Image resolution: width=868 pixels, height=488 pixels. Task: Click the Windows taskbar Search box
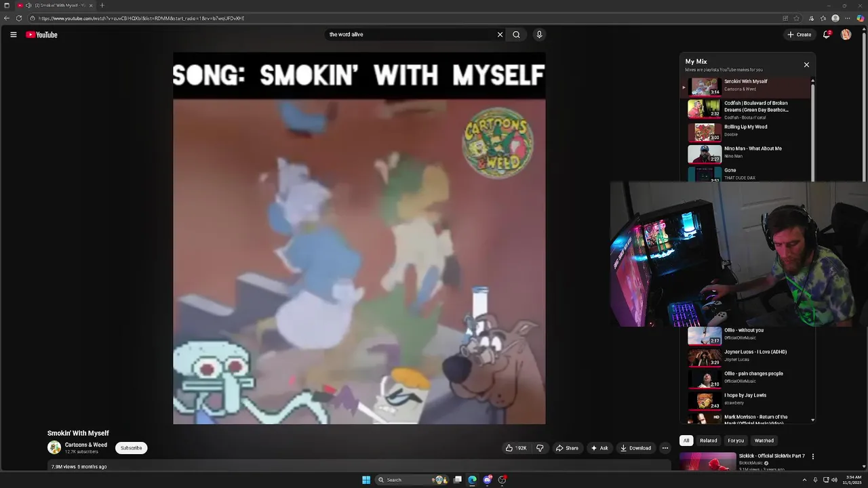click(411, 480)
